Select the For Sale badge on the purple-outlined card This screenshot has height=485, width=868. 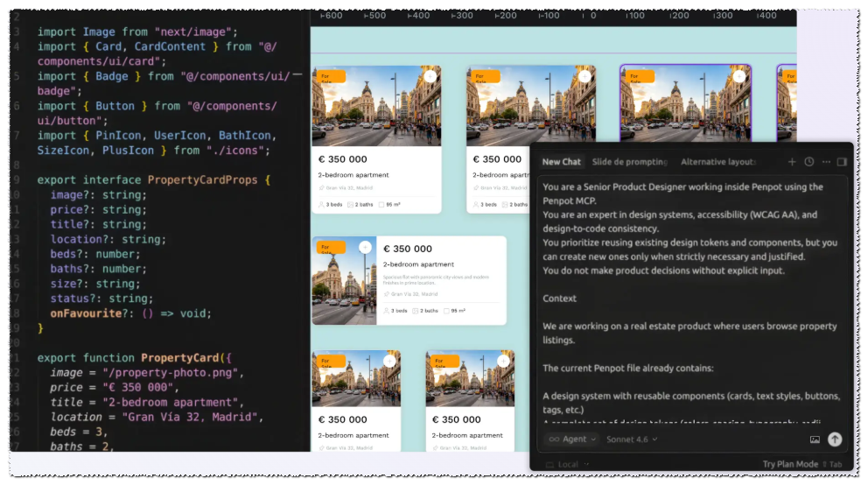click(x=640, y=76)
